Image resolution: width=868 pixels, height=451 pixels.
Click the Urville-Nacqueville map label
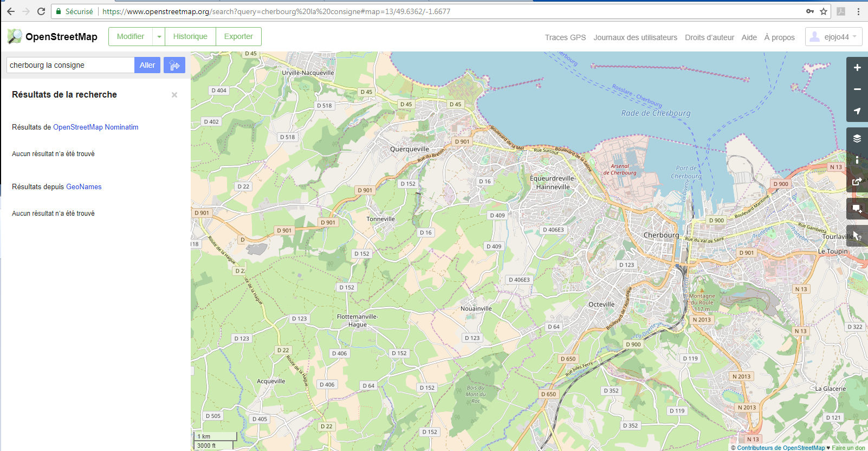coord(308,73)
